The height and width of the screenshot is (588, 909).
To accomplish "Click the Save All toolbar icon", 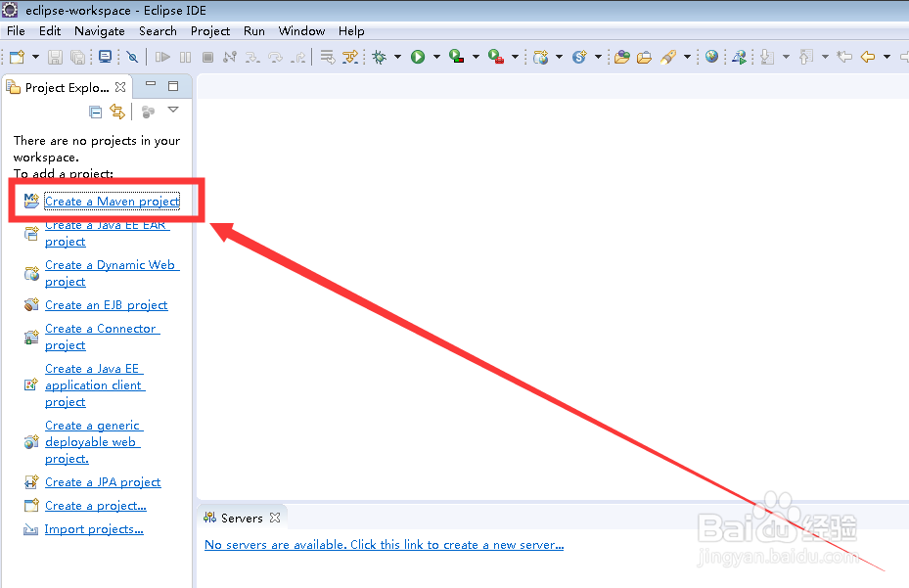I will 77,57.
